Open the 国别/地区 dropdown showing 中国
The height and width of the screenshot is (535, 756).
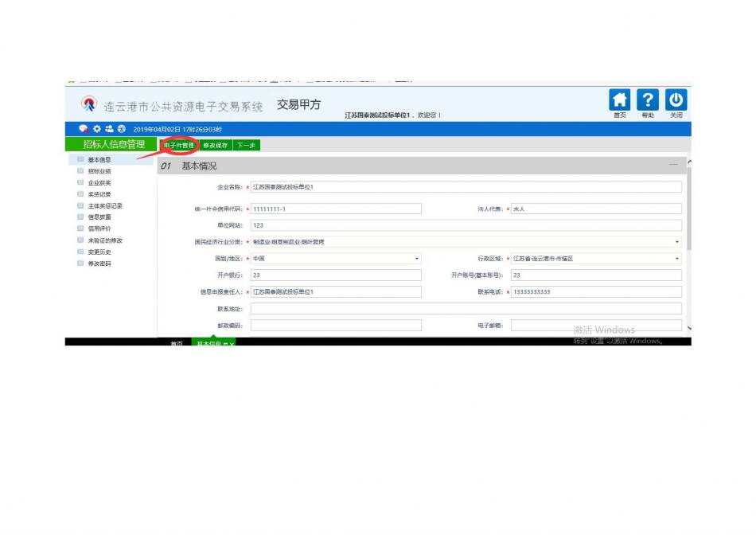[416, 259]
